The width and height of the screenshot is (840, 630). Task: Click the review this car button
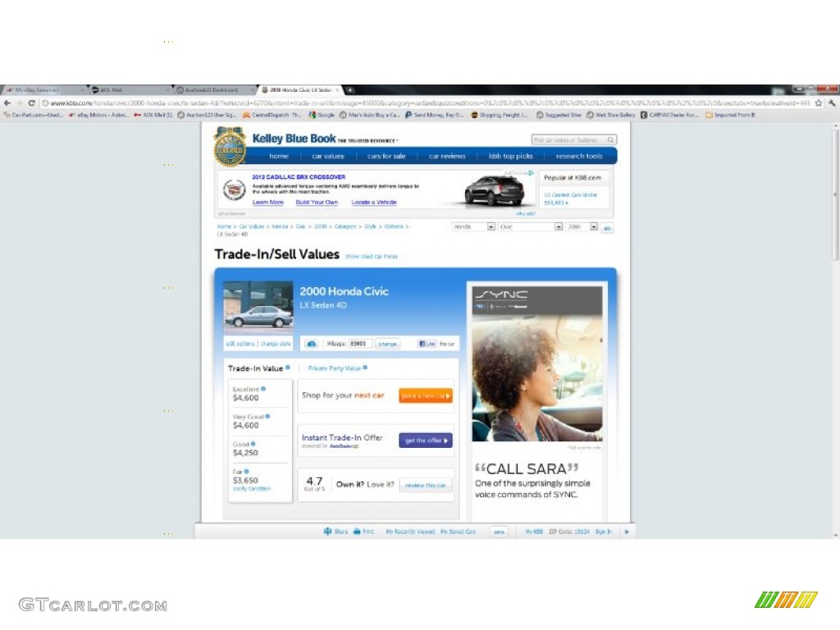pyautogui.click(x=426, y=486)
